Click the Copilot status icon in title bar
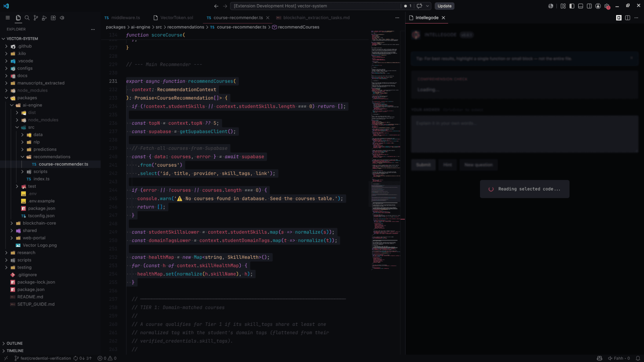The width and height of the screenshot is (644, 362). [551, 6]
